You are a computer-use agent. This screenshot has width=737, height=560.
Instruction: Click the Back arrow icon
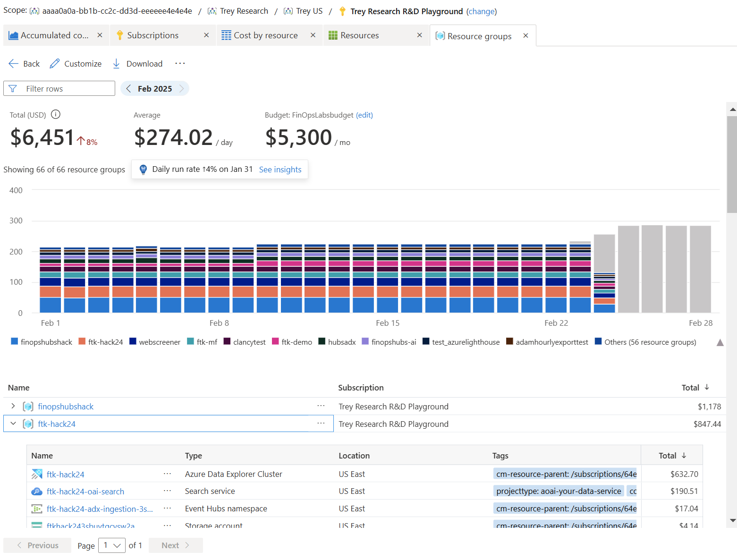13,64
